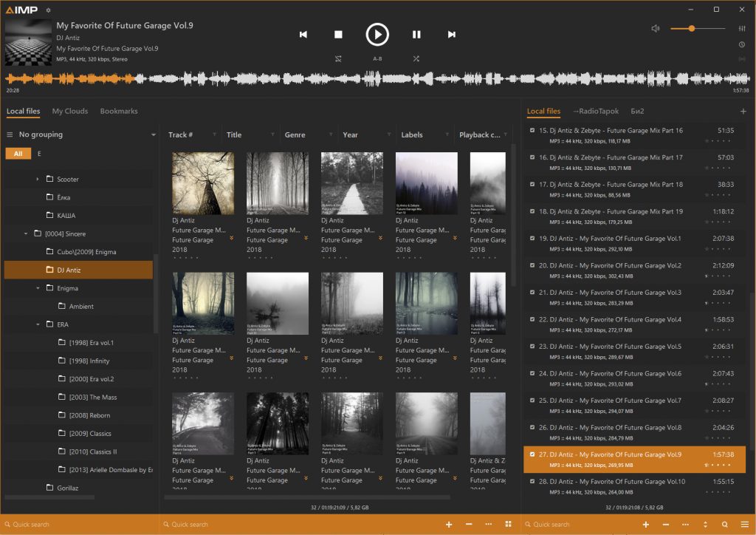This screenshot has height=535, width=756.
Task: Switch to the Би2 playlist tab
Action: tap(637, 111)
